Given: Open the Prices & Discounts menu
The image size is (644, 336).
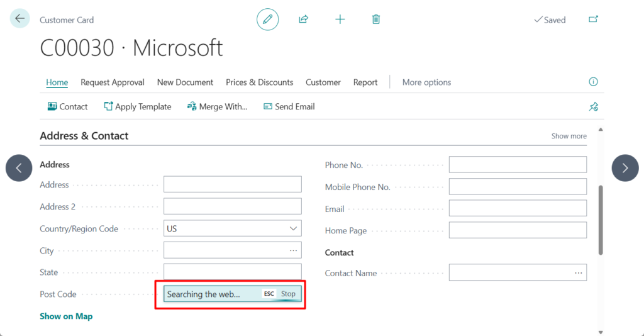Looking at the screenshot, I should pos(259,82).
